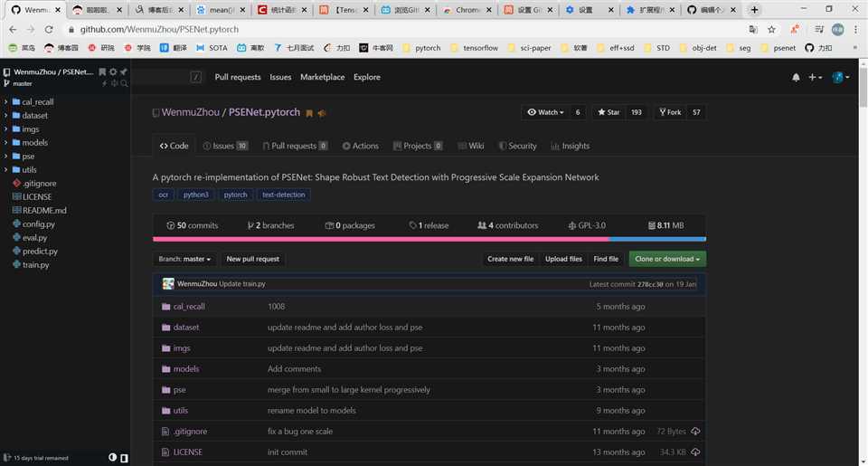Open Actions tab

coord(361,146)
